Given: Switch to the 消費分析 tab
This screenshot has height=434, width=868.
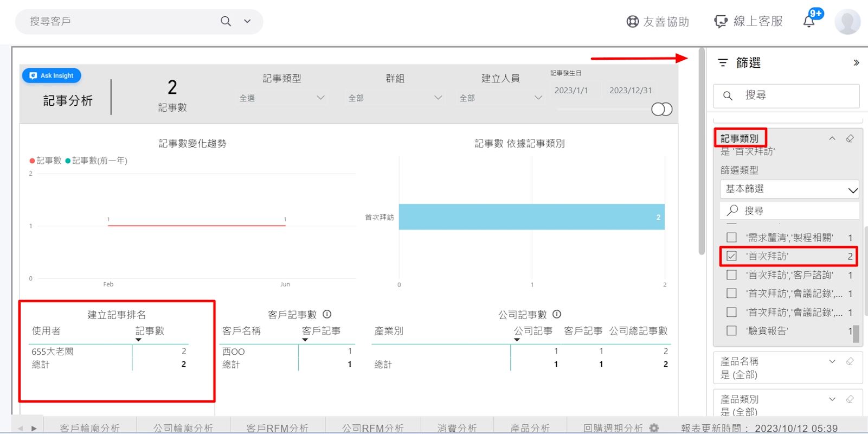Looking at the screenshot, I should [x=457, y=428].
